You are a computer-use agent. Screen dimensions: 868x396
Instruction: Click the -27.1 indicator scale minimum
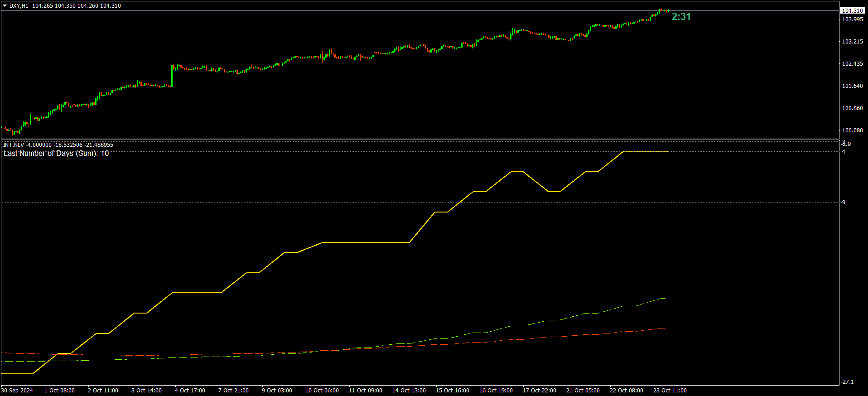click(847, 382)
